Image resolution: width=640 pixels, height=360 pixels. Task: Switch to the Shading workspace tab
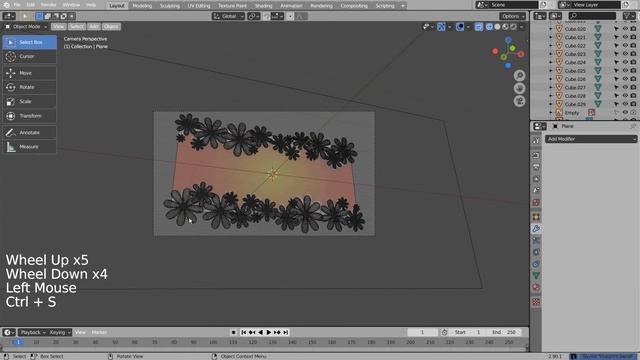[263, 6]
